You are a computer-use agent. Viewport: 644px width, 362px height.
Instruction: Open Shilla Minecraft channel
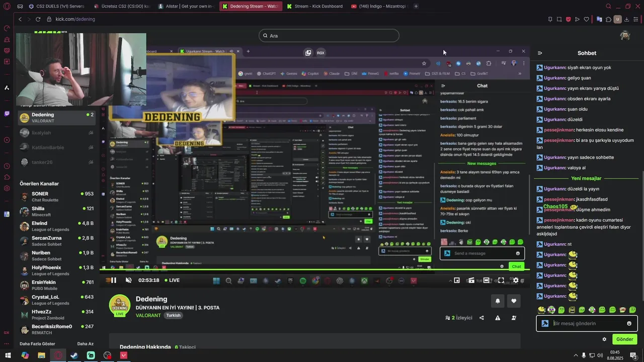pos(56,212)
